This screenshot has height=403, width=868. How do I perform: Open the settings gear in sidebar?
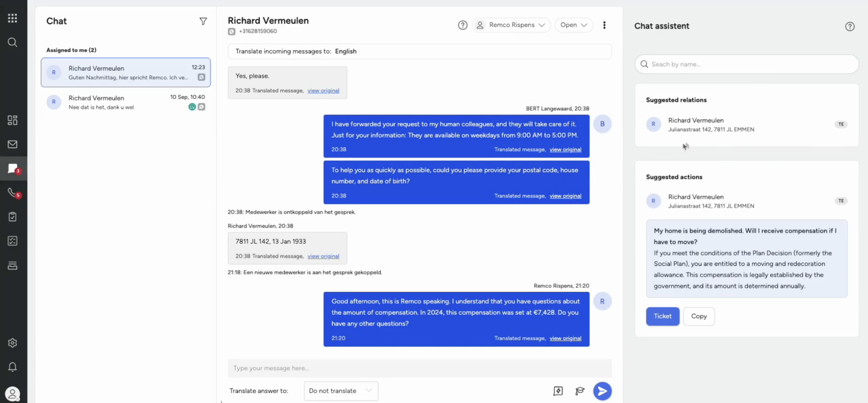pos(13,343)
